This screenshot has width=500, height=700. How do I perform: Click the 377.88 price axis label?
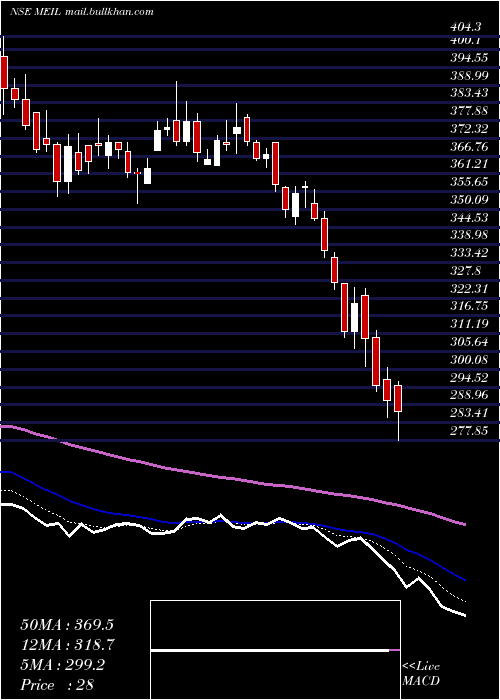coord(470,111)
